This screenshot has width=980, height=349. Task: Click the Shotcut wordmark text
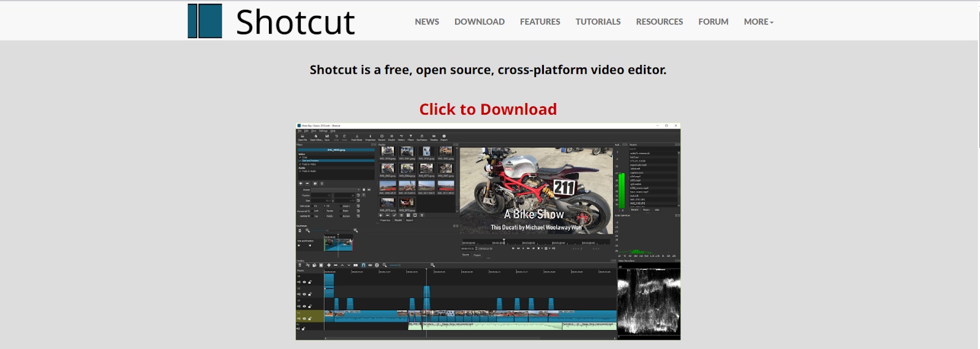(295, 22)
